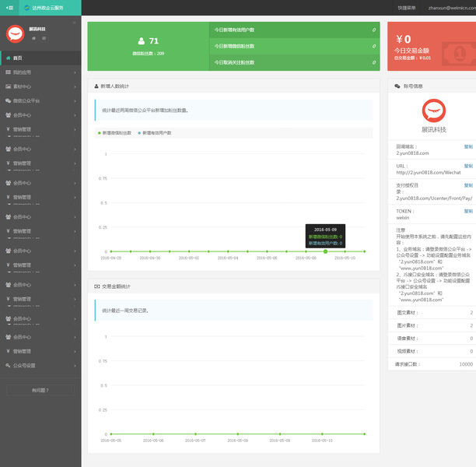Click the 视频素材 count row

tap(432, 352)
